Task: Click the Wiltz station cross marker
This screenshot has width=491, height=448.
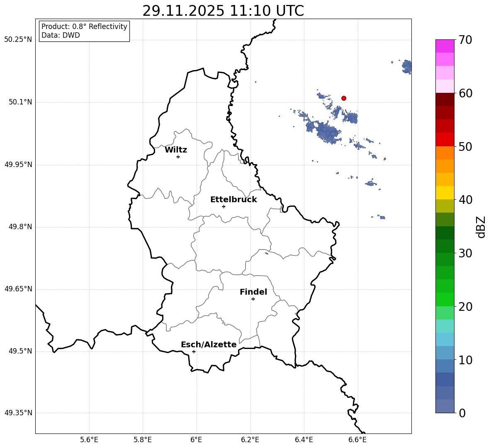Action: coord(178,157)
